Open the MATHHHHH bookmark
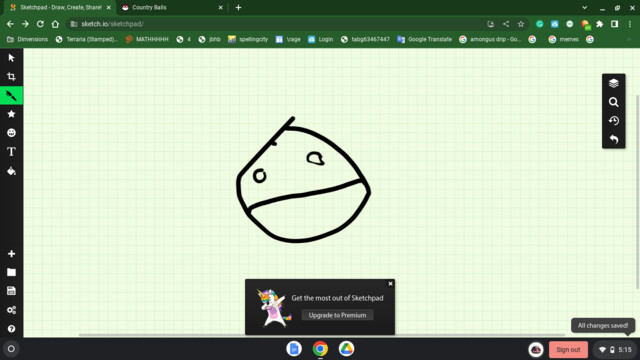This screenshot has width=640, height=360. click(x=147, y=39)
